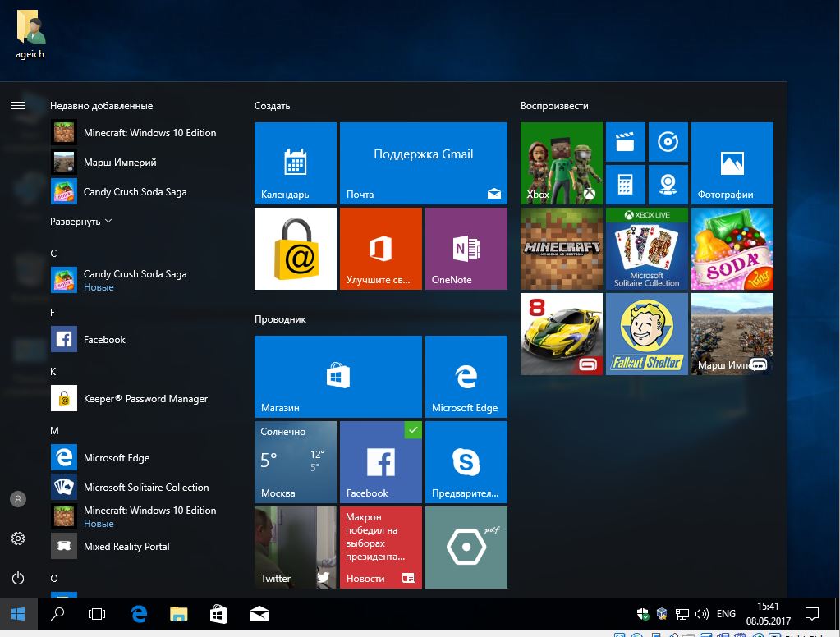Click the Создать tile group header
Viewport: 840px width, 637px height.
272,106
